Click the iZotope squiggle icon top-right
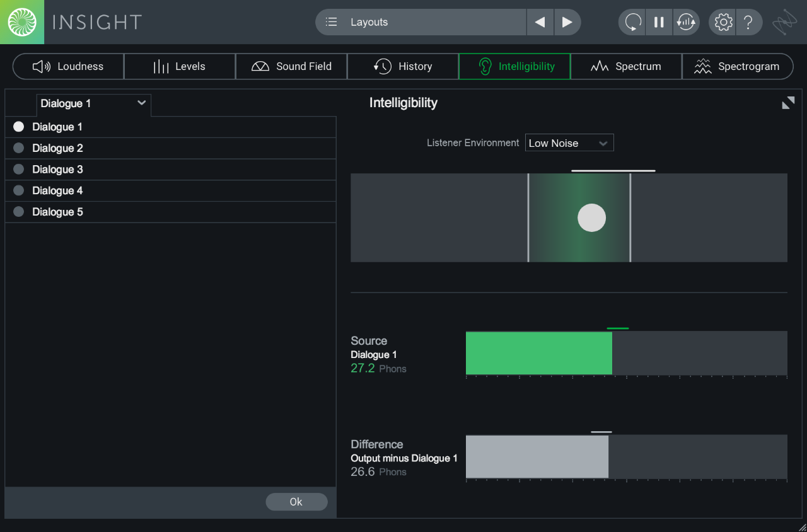This screenshot has width=807, height=532. (784, 23)
